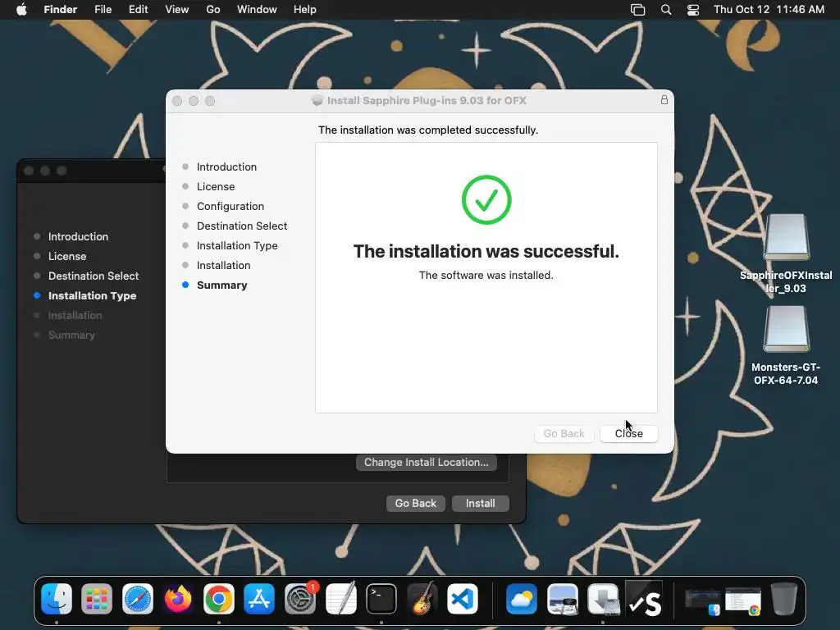Click the Installer app icon in dock
The image size is (840, 630).
pos(603,598)
